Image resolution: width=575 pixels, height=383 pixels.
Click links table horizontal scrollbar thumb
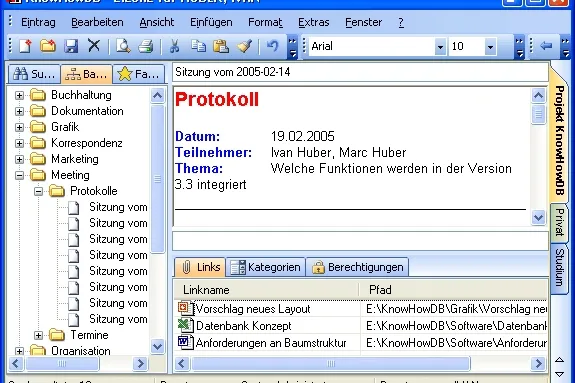click(x=331, y=364)
